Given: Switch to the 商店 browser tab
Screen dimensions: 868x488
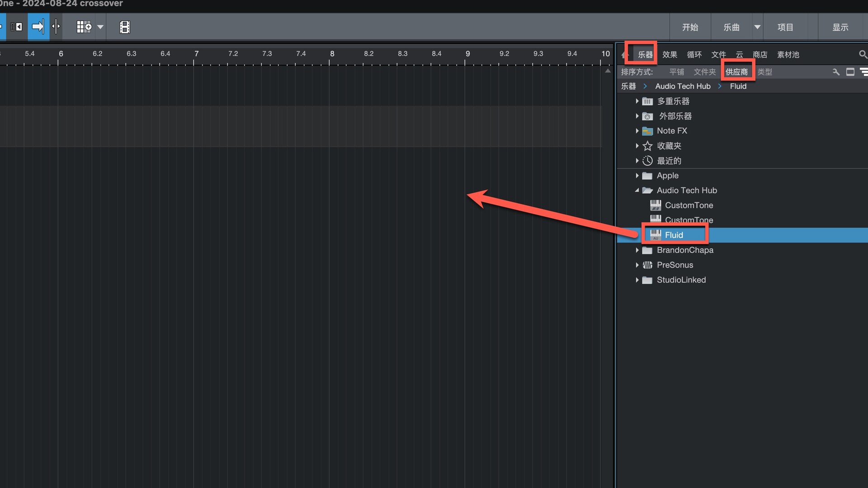Looking at the screenshot, I should pos(760,55).
